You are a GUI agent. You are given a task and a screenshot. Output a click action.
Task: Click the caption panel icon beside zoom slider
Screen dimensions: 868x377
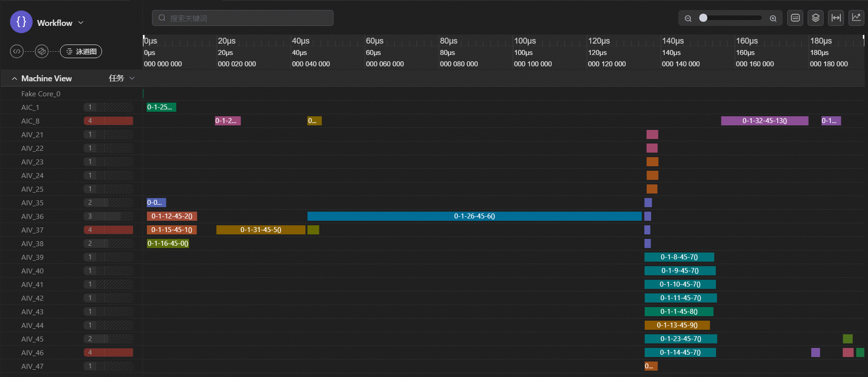795,18
